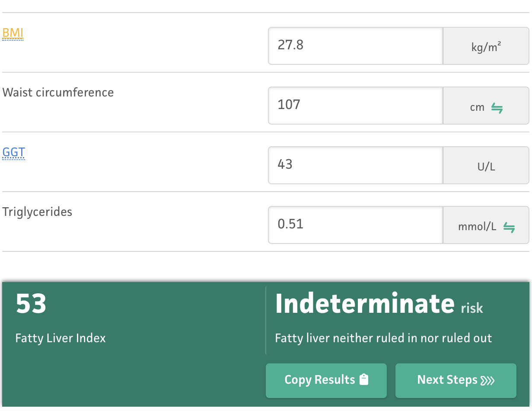Screen dimensions: 532x411
Task: Click the Fatty Liver Index score 53
Action: [x=31, y=303]
